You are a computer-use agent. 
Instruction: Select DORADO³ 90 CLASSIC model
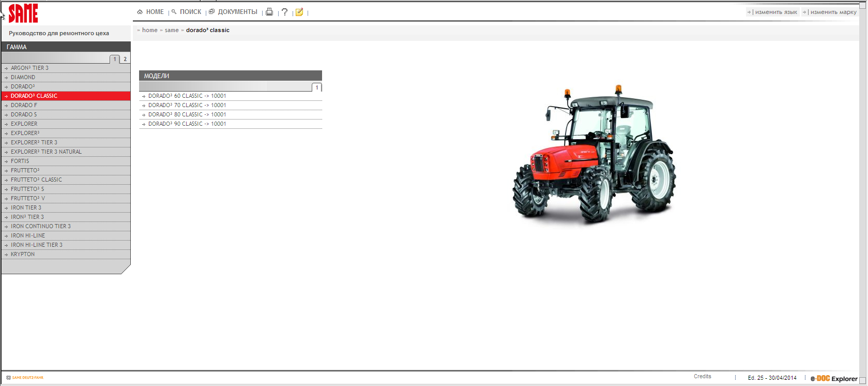187,124
